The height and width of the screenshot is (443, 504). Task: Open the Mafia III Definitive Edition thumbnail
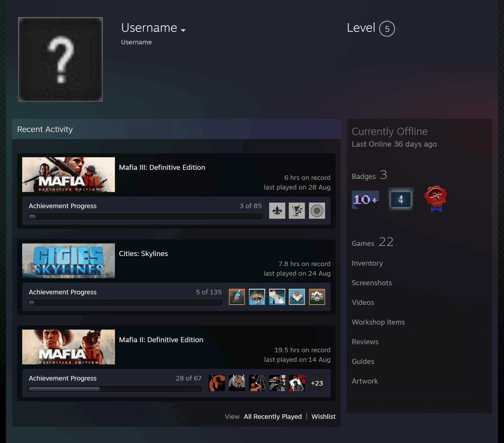click(x=69, y=175)
